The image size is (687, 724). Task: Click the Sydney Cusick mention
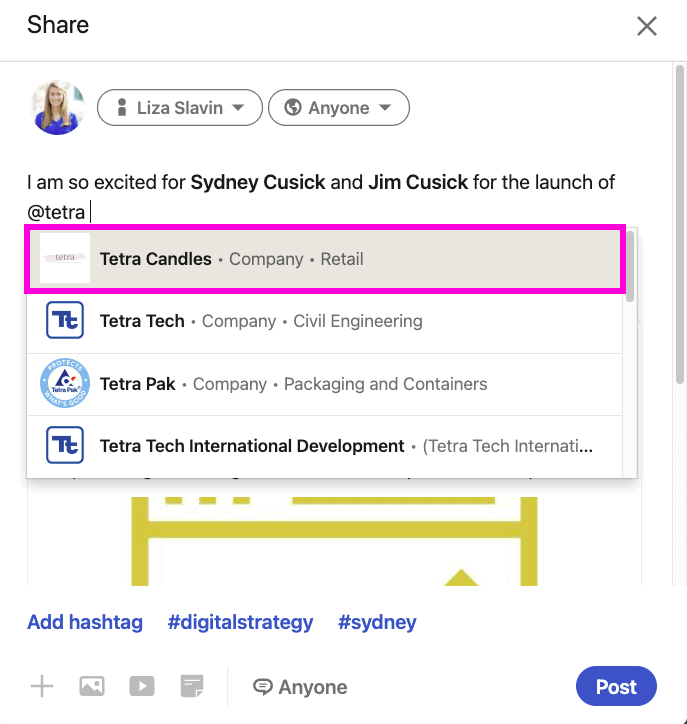[258, 182]
